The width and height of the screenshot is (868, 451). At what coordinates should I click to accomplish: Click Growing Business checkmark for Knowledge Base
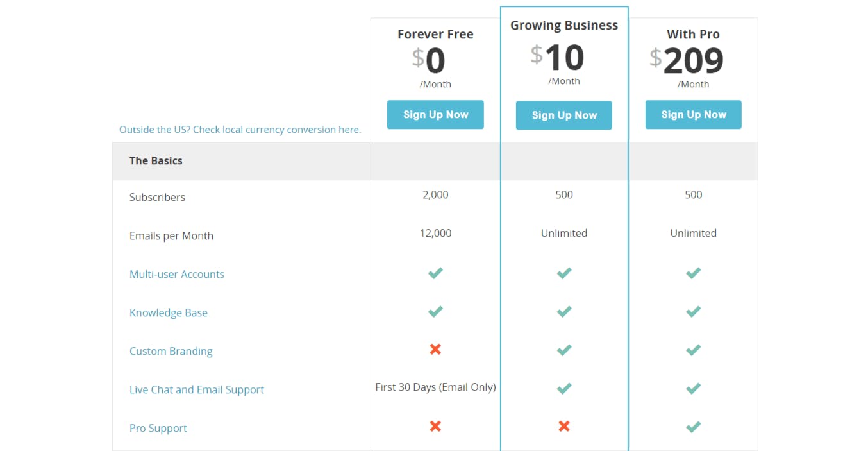click(564, 312)
